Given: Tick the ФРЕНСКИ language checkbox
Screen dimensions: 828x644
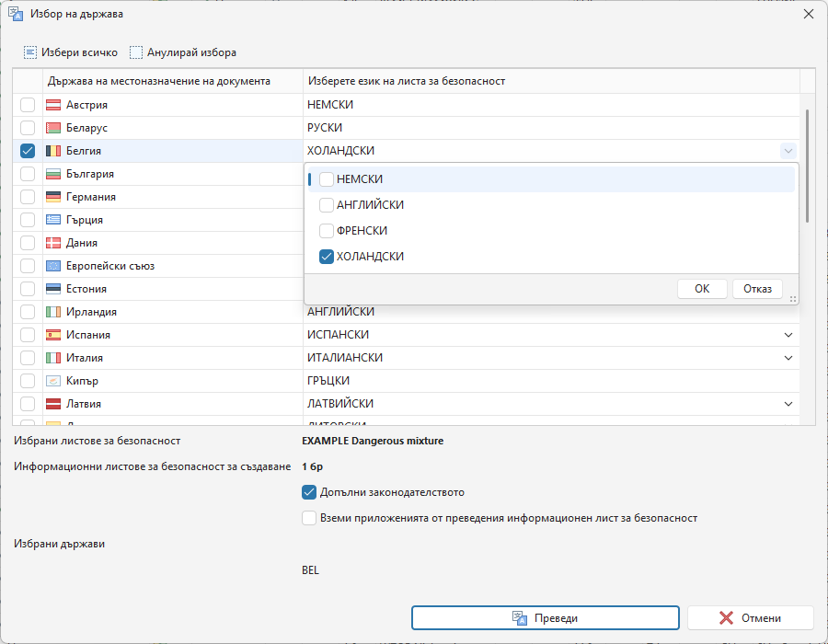Looking at the screenshot, I should pyautogui.click(x=327, y=231).
